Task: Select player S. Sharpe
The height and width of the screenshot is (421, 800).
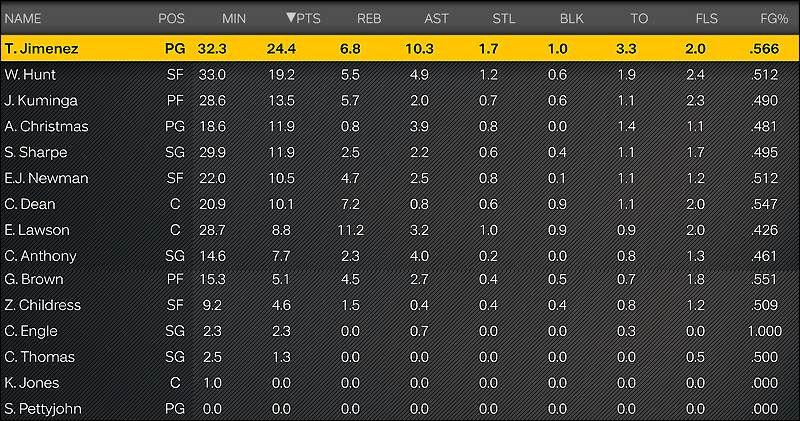Action: (400, 152)
